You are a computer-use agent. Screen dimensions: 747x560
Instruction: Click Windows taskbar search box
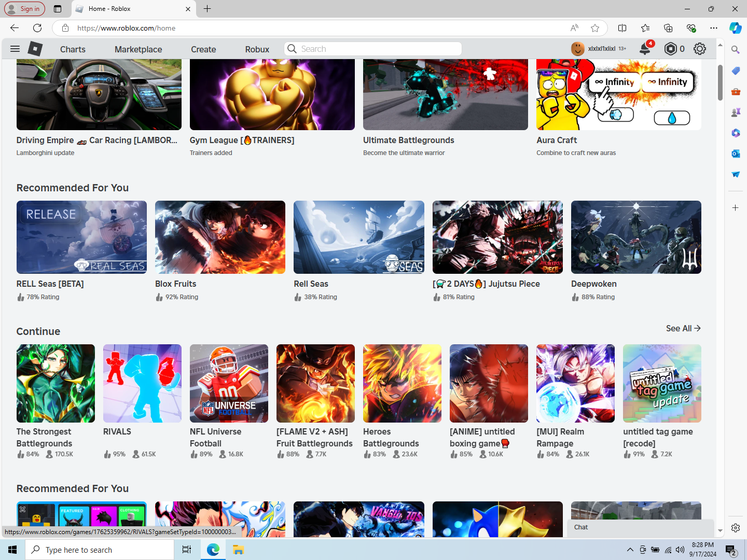[100, 550]
